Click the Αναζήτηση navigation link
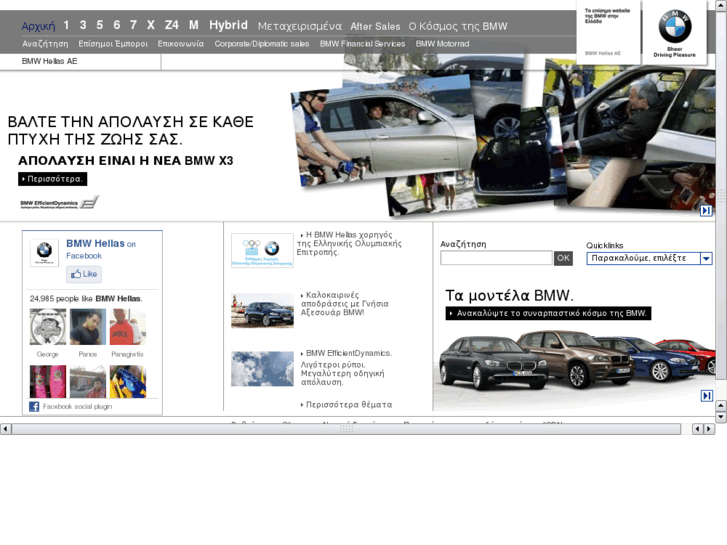Screen dimensions: 727x545 tap(45, 44)
